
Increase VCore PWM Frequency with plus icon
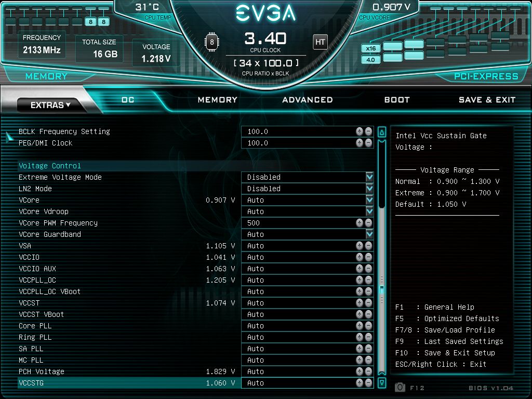360,223
